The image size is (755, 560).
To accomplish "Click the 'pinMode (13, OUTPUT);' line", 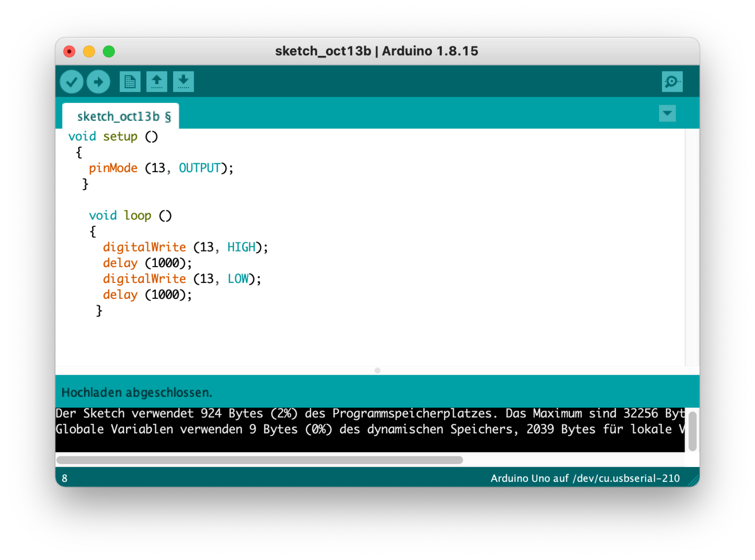I will click(x=161, y=168).
